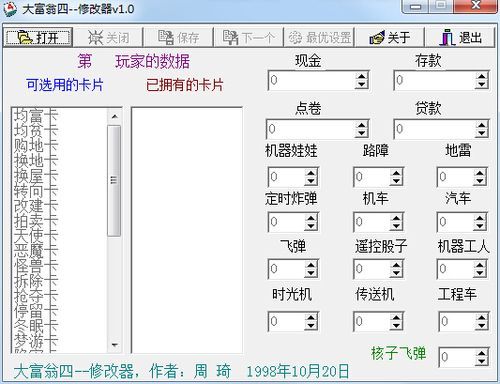Increase the 点卷 (points) value with up arrow

(362, 125)
